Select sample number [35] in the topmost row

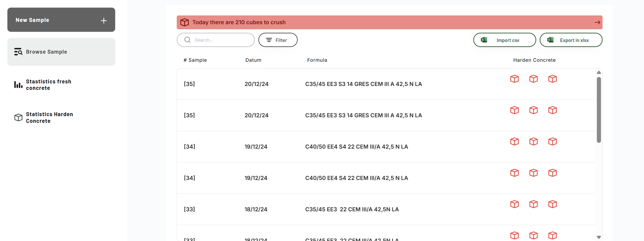(x=189, y=84)
